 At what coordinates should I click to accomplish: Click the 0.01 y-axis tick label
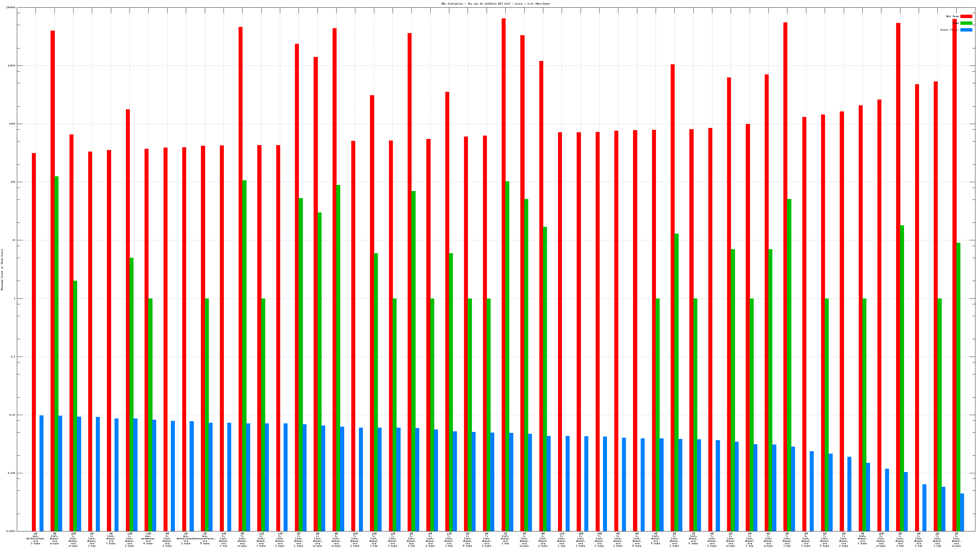12,415
